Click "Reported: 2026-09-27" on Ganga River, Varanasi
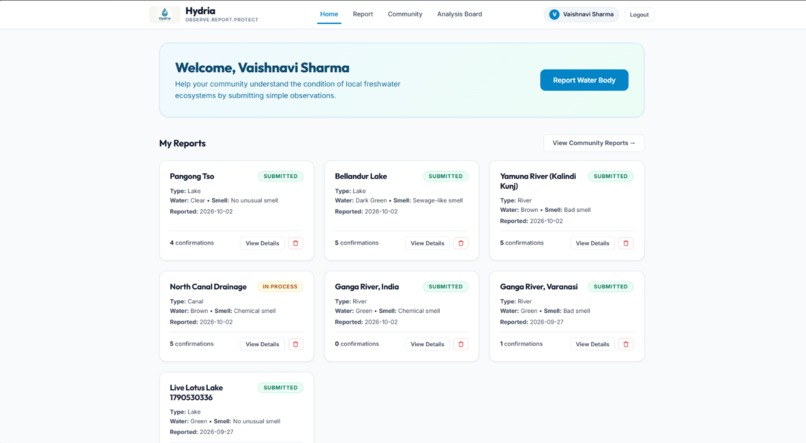Viewport: 806px width, 443px height. pyautogui.click(x=532, y=322)
